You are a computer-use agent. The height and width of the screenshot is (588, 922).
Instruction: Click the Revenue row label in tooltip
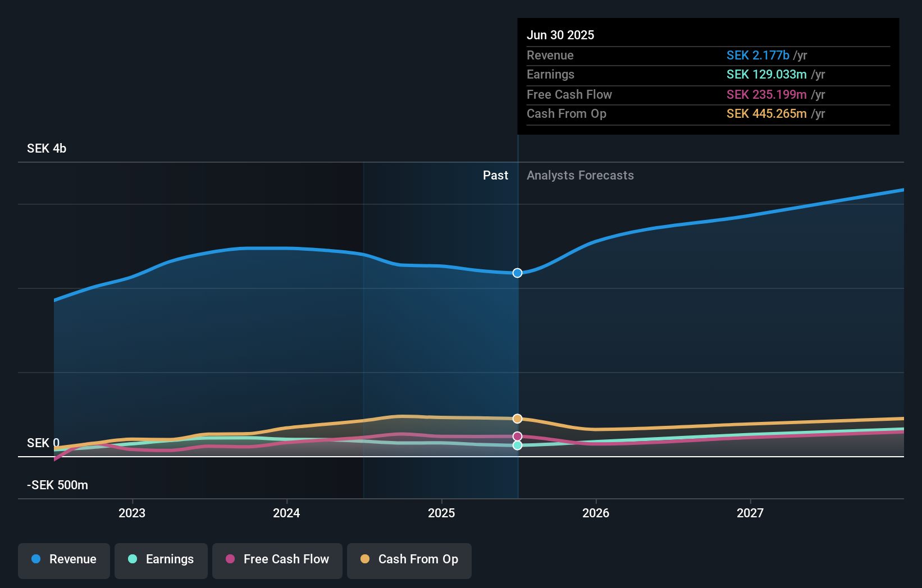[x=550, y=56]
